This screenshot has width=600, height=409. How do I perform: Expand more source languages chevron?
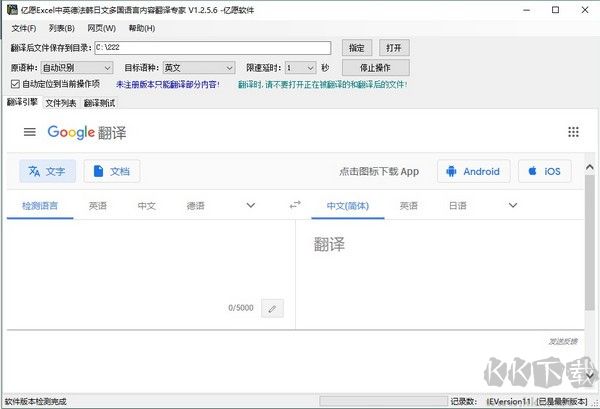251,205
